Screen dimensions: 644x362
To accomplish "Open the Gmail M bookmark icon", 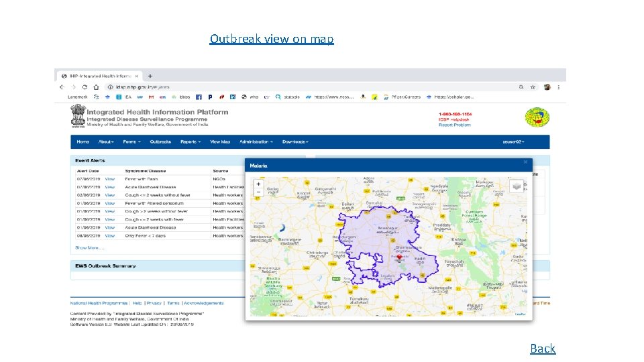I will coord(151,97).
